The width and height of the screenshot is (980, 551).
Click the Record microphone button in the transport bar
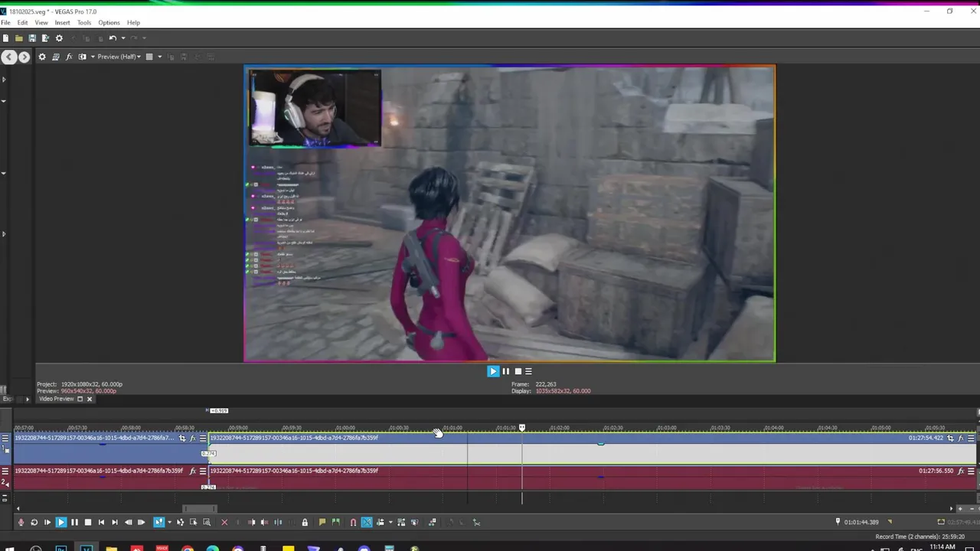(x=21, y=523)
